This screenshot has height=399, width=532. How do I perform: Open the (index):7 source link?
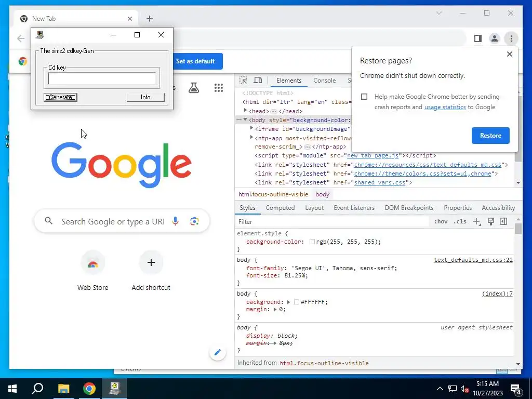click(497, 294)
